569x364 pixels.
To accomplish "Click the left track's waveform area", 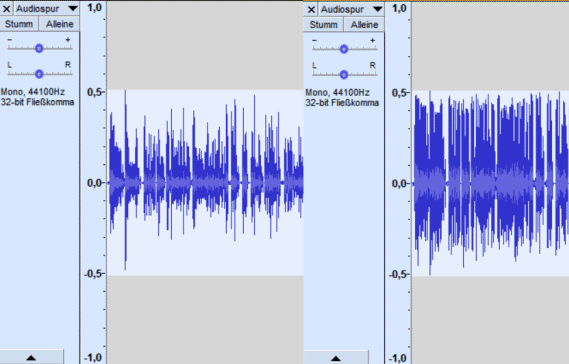I will point(205,183).
